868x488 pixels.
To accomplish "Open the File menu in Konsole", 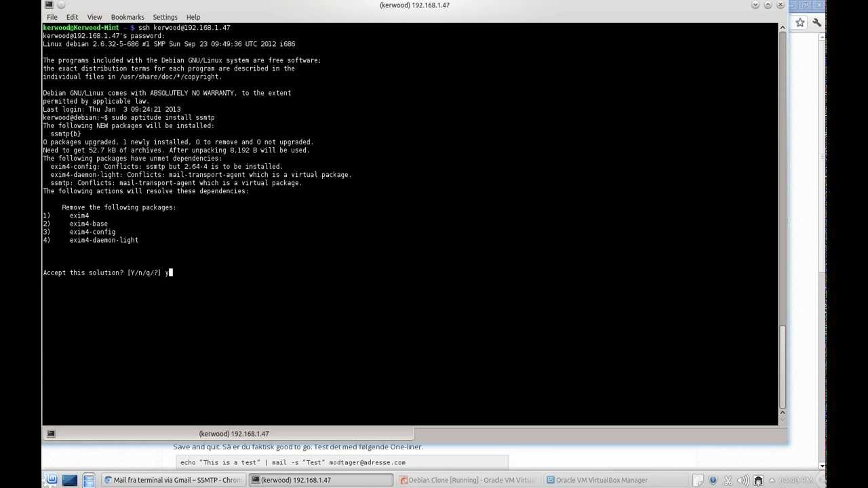I will coord(52,17).
